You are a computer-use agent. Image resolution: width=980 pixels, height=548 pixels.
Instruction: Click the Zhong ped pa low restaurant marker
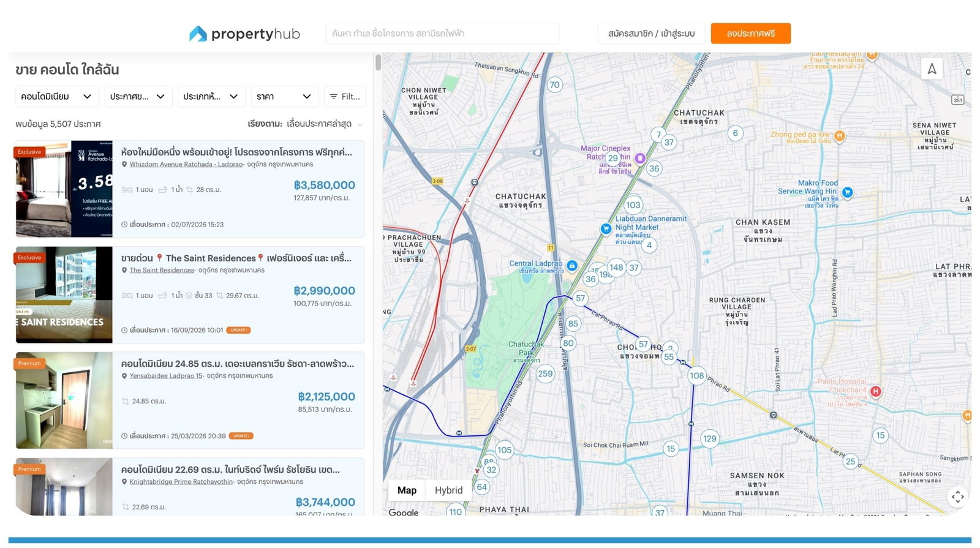(x=840, y=136)
